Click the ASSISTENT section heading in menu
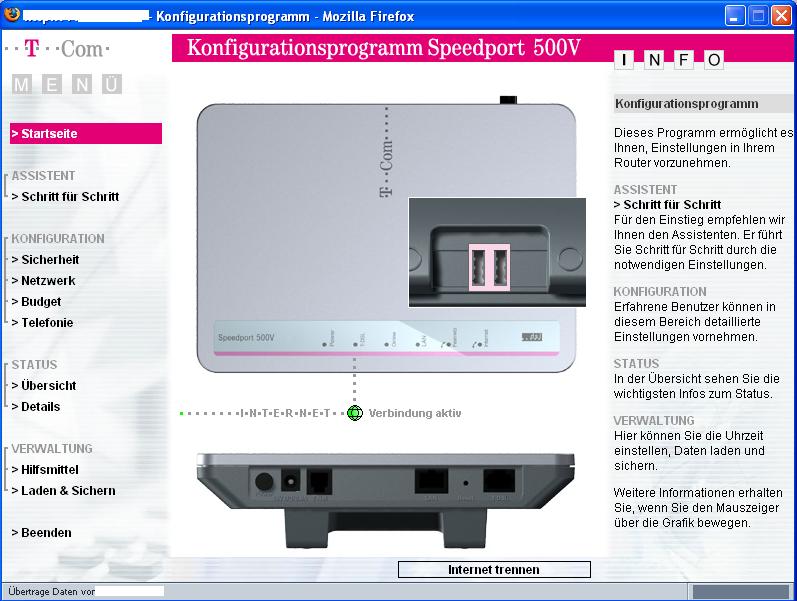 coord(43,175)
